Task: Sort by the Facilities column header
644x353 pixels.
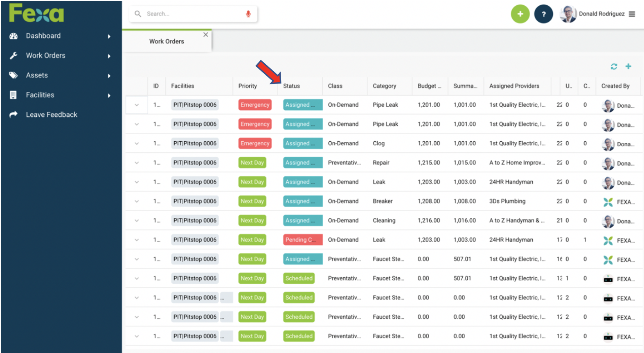Action: coord(182,86)
